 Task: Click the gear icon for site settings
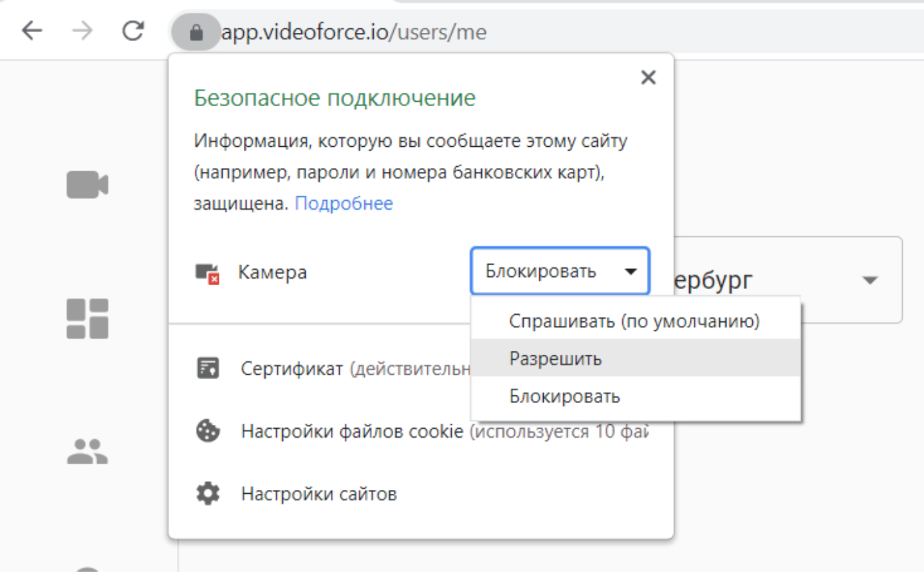point(208,494)
